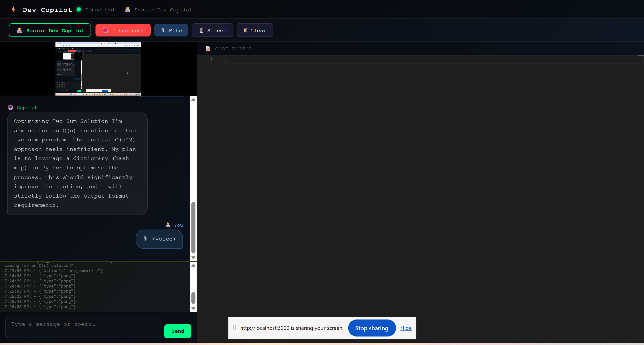Click developer avatar icon in header status
Viewport: 644px width, 345px height.
point(127,9)
